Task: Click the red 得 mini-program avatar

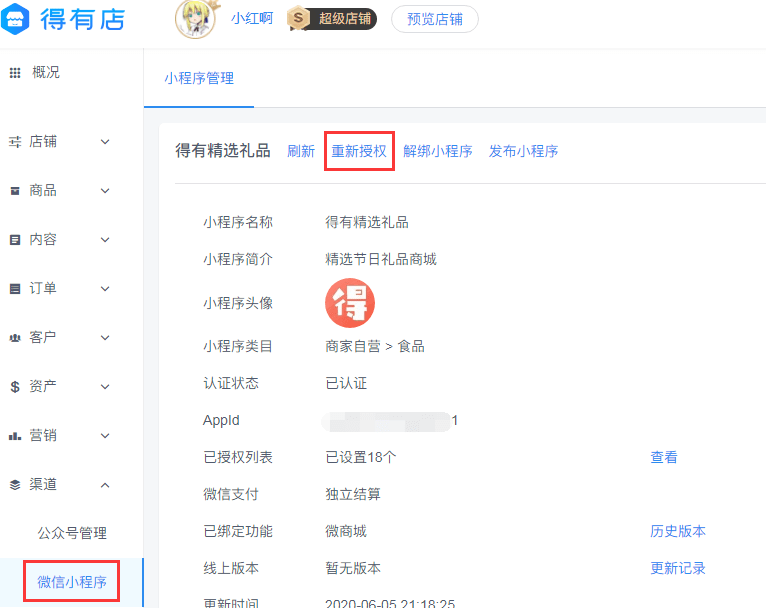Action: point(350,303)
